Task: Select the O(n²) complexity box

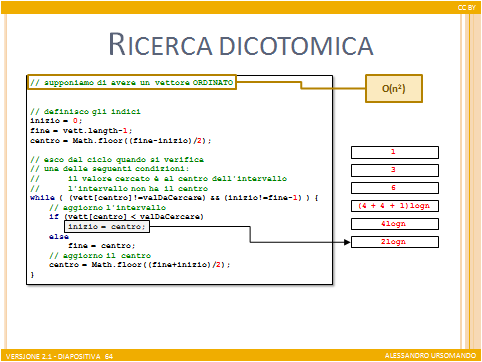Action: (x=394, y=88)
